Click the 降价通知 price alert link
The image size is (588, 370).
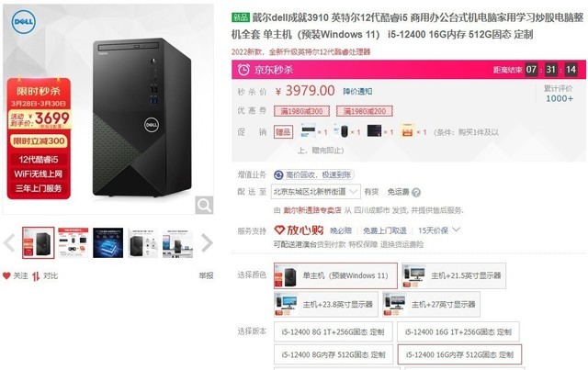click(x=357, y=92)
